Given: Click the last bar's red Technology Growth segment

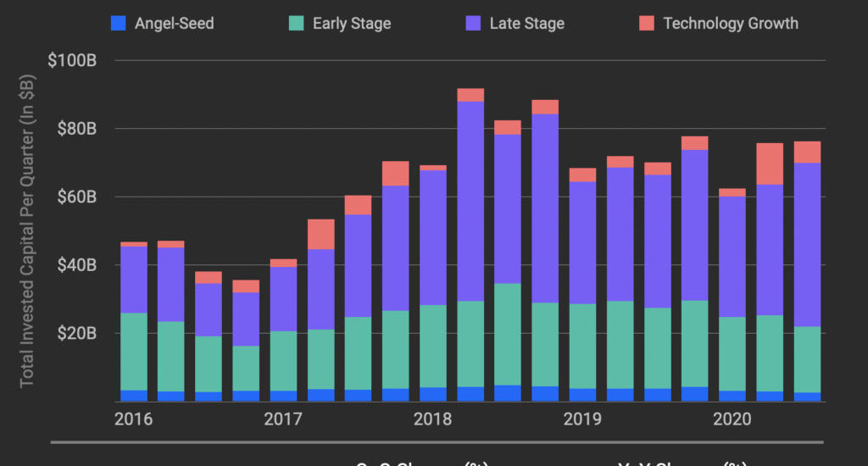Looking at the screenshot, I should coord(806,152).
